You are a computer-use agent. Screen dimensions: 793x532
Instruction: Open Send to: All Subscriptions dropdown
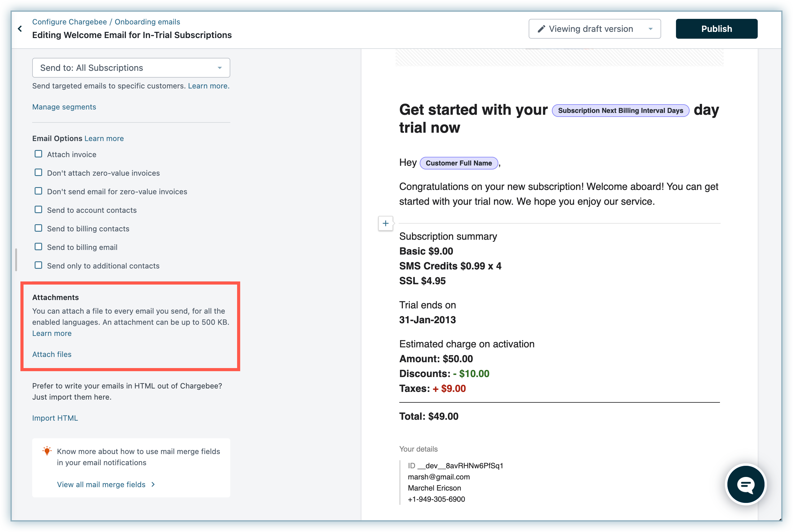pyautogui.click(x=131, y=68)
